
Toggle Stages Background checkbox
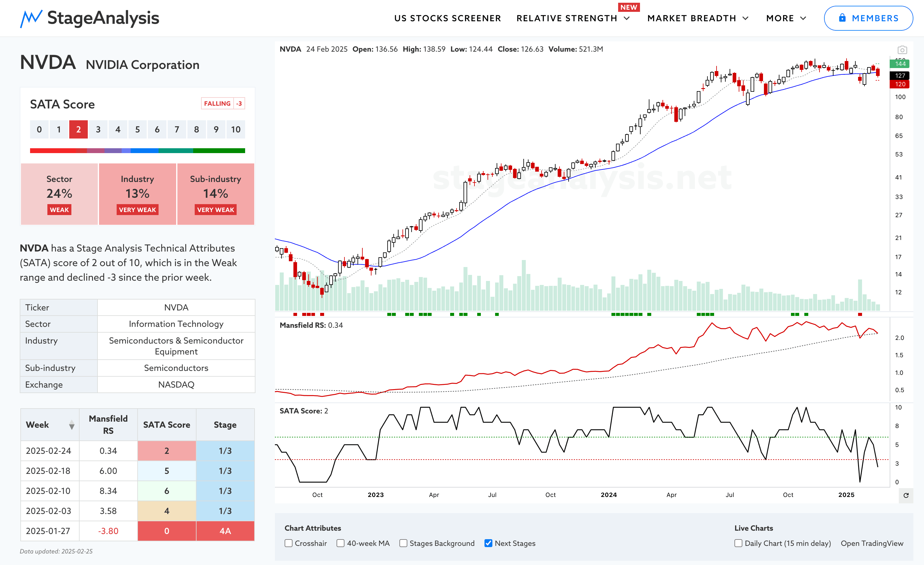pos(403,543)
